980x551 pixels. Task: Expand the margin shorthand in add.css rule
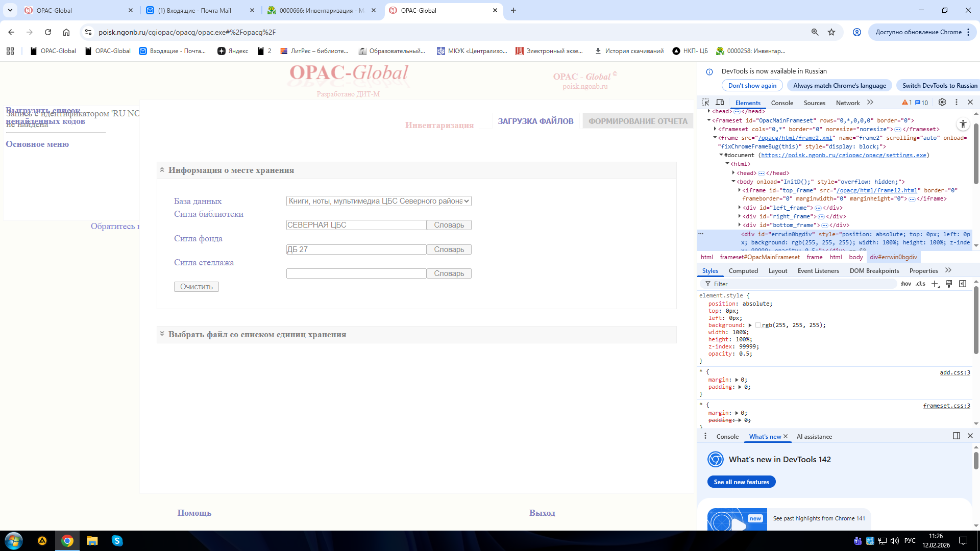click(737, 380)
